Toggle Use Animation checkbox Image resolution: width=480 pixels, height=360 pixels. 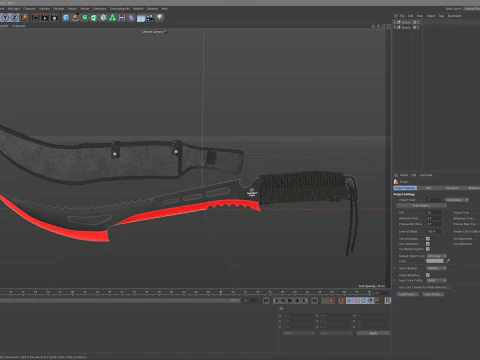click(x=428, y=239)
